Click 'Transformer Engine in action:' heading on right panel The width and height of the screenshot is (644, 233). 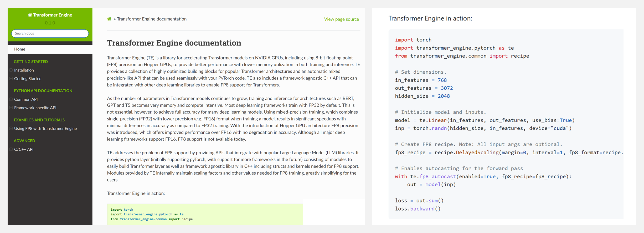click(430, 18)
